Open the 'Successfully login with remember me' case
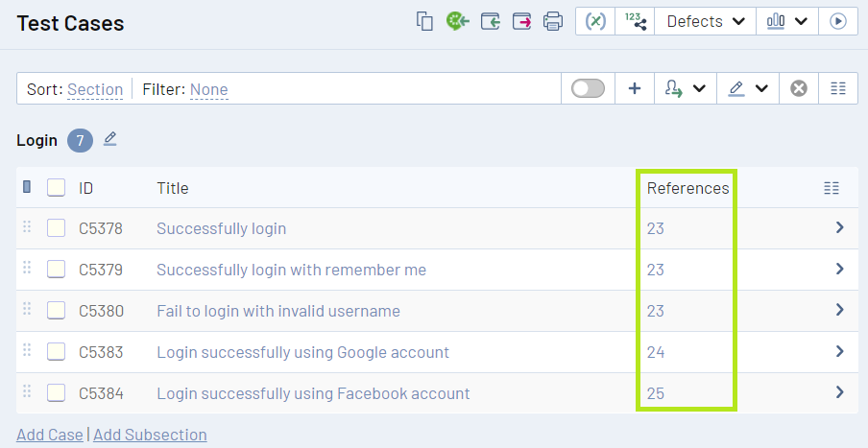Screen dimensions: 868x448 (291, 270)
